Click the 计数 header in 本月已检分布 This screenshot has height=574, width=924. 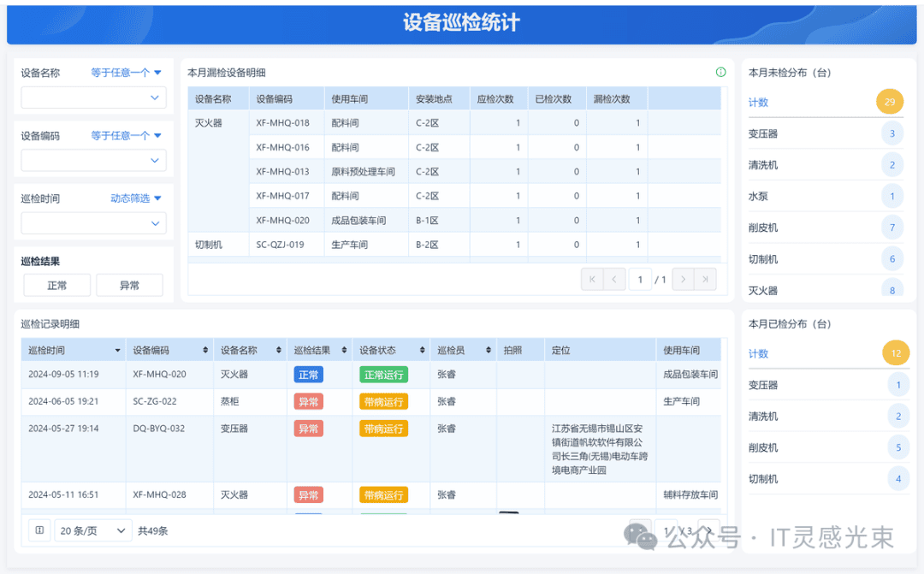pyautogui.click(x=758, y=353)
